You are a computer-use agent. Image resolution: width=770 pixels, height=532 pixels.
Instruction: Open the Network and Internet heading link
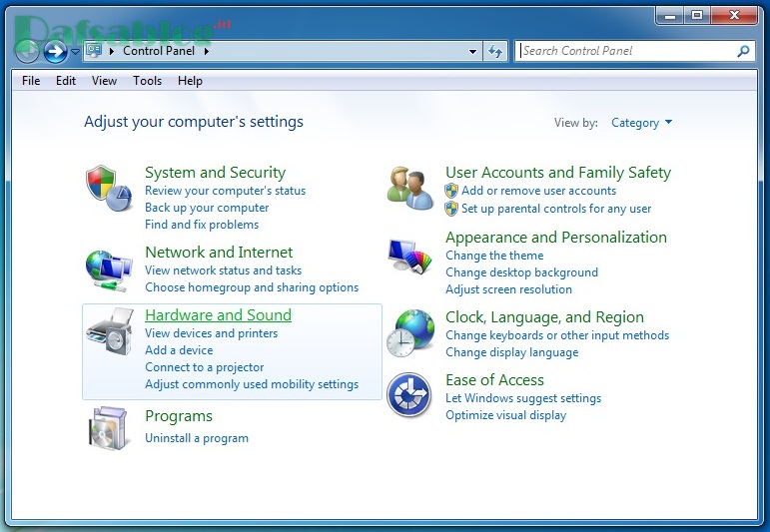(219, 252)
